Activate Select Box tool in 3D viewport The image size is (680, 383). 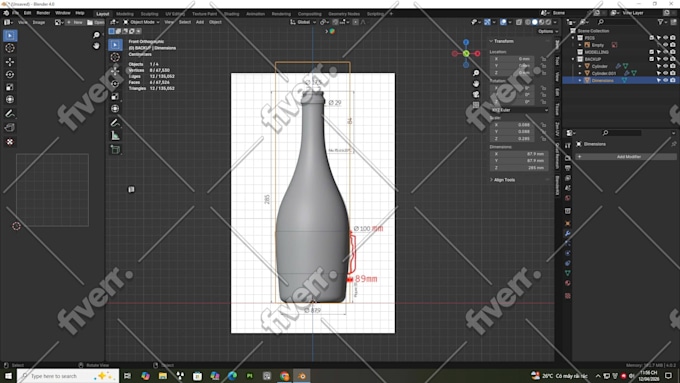click(x=115, y=45)
